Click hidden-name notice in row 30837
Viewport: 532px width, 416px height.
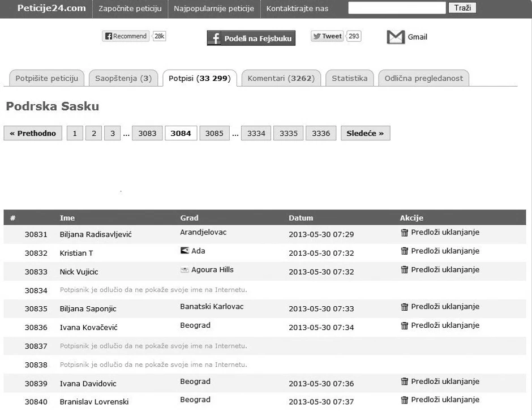[x=153, y=346]
